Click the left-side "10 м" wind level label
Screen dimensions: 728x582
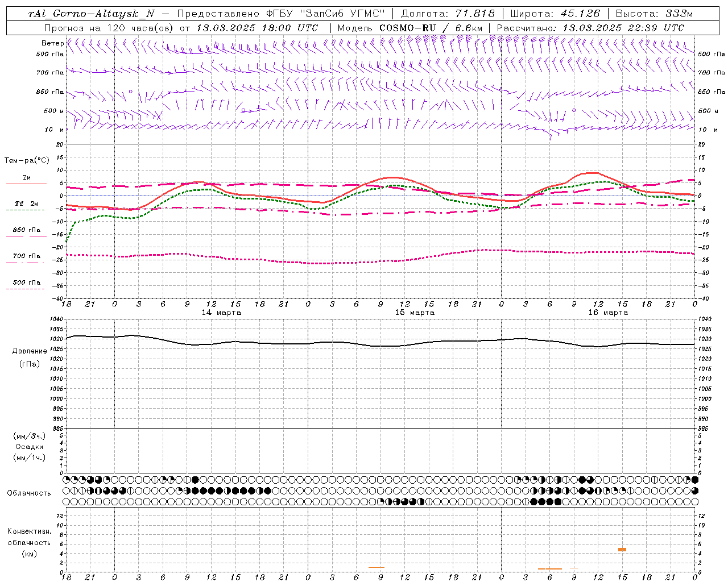point(55,130)
